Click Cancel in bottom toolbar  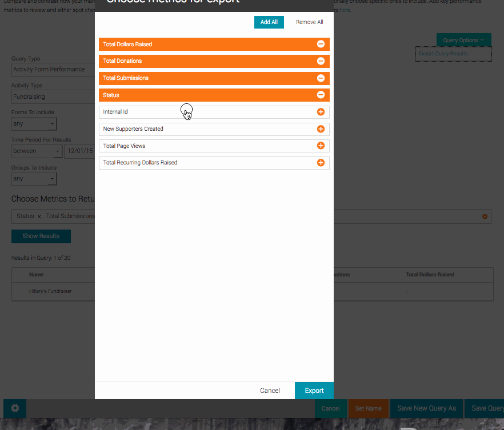tap(330, 408)
